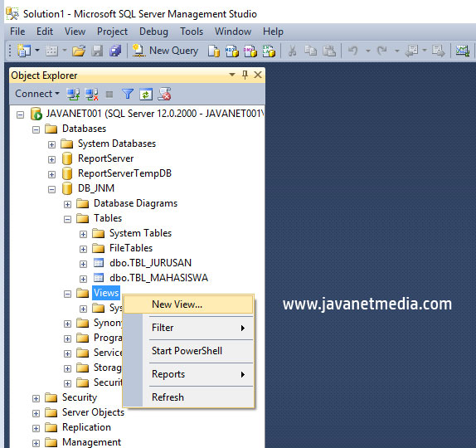Click the Redo arrow icon

(382, 51)
